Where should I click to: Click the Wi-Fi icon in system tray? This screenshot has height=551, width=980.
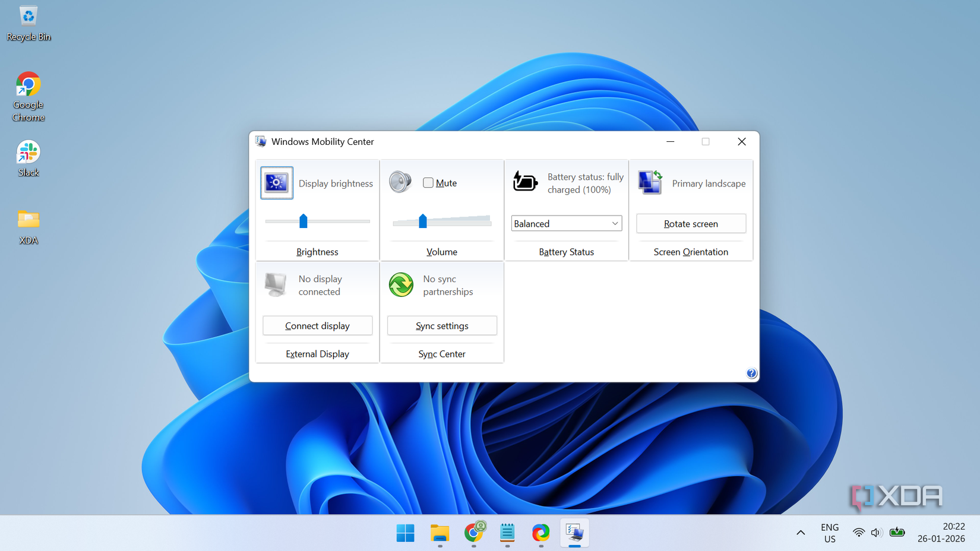[858, 533]
